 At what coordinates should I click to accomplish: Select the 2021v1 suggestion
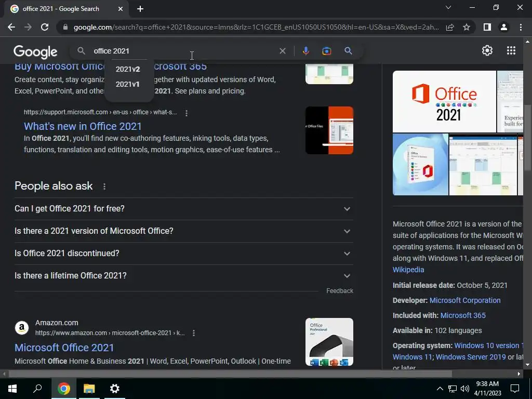pos(128,84)
